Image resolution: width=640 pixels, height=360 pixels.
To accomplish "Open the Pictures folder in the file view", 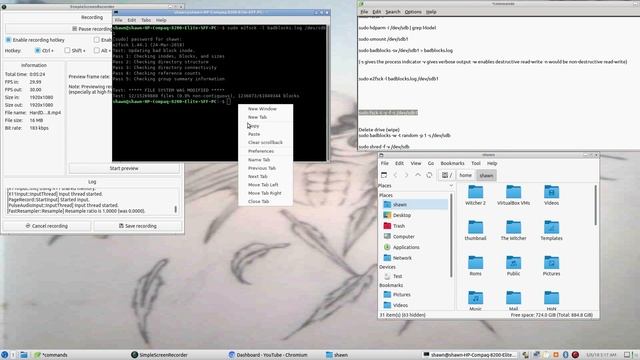I will point(551,266).
